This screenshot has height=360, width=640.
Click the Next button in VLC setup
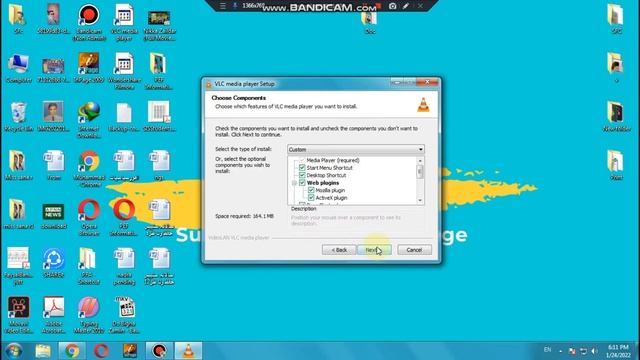[374, 250]
